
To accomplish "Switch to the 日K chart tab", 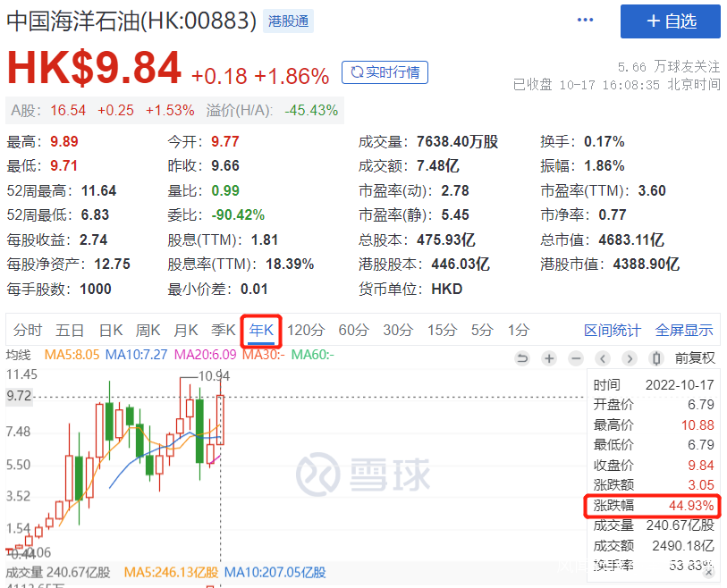I will (111, 331).
